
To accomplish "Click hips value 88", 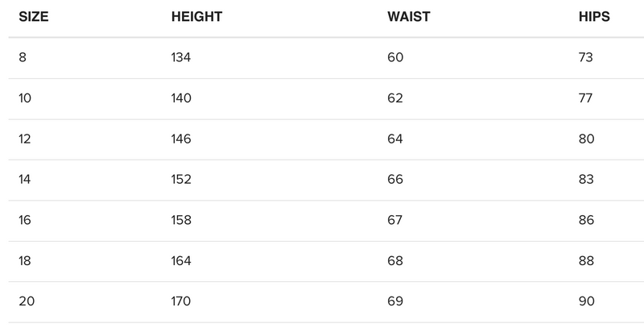I will pyautogui.click(x=586, y=261).
